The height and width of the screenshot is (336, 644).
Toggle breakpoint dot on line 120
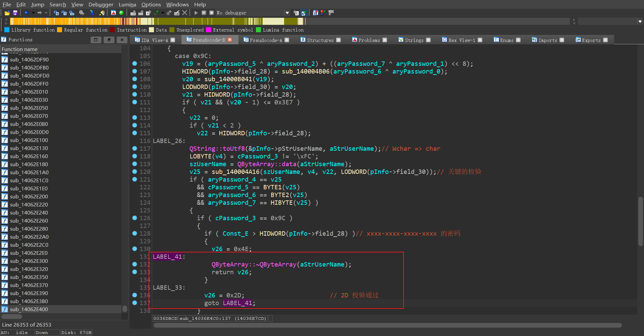(135, 172)
